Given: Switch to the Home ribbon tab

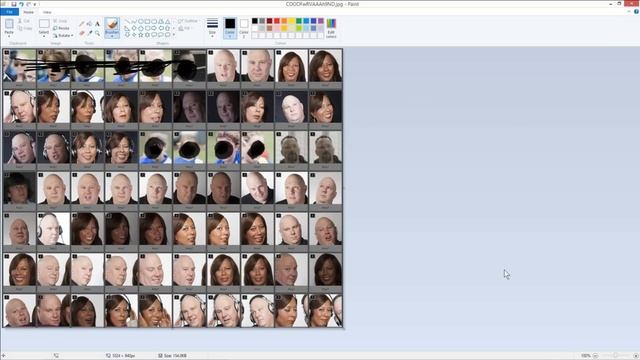Looking at the screenshot, I should click(x=28, y=12).
